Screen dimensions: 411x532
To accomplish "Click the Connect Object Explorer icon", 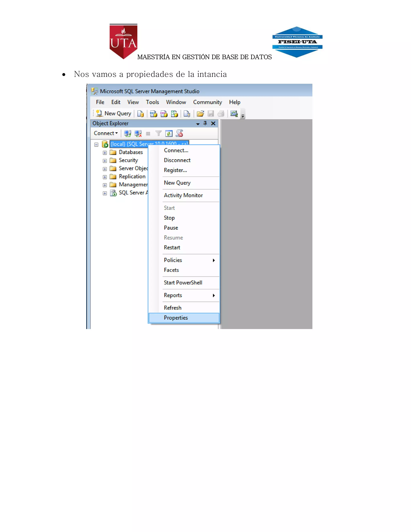I will (x=127, y=133).
